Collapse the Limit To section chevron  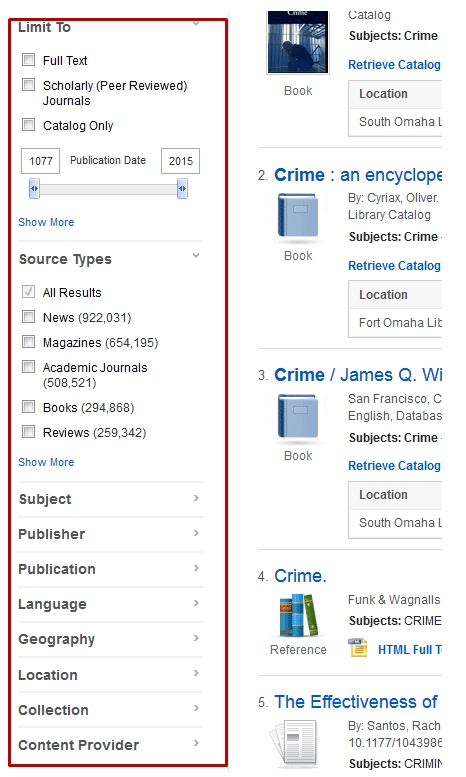(196, 23)
